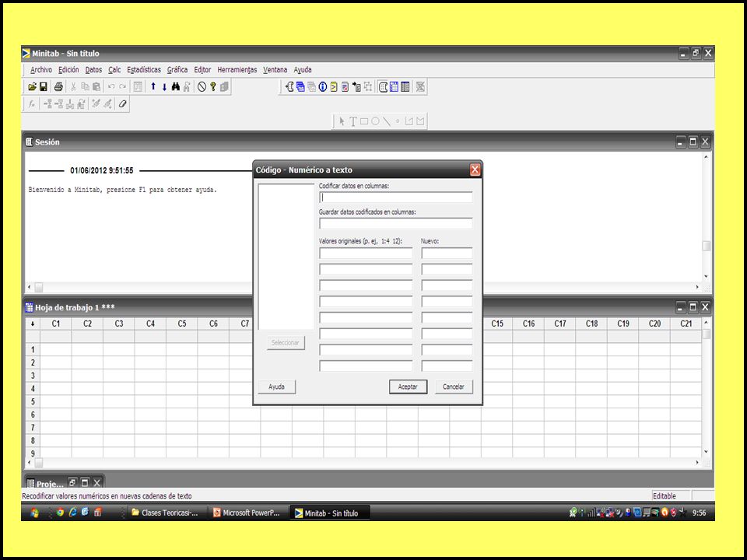Open the Gráfica menu
747x560 pixels.
point(177,69)
